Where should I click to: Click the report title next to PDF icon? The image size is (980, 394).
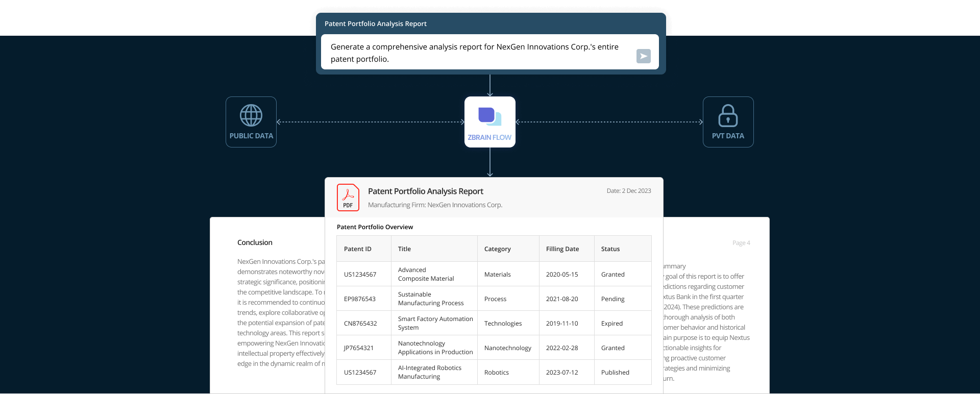pyautogui.click(x=426, y=191)
